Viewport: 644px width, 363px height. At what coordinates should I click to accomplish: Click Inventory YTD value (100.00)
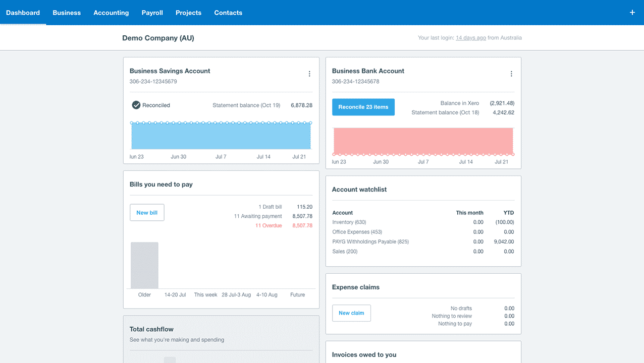[504, 222]
